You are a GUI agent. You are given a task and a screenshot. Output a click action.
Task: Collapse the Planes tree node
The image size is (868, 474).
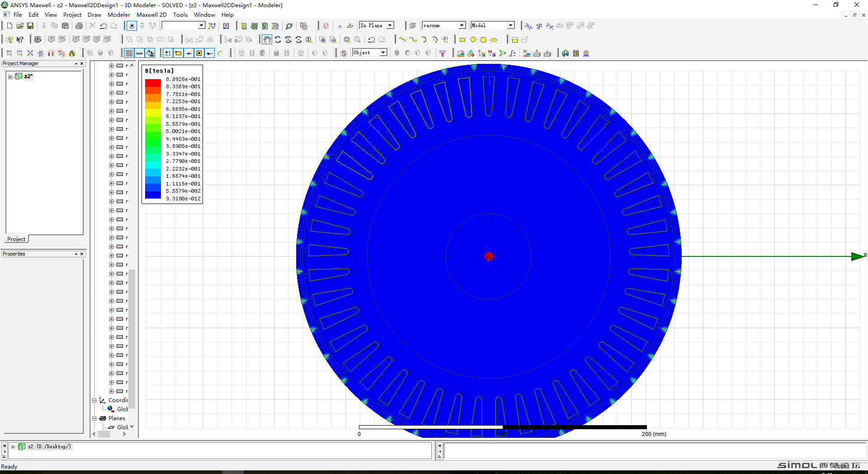(94, 418)
